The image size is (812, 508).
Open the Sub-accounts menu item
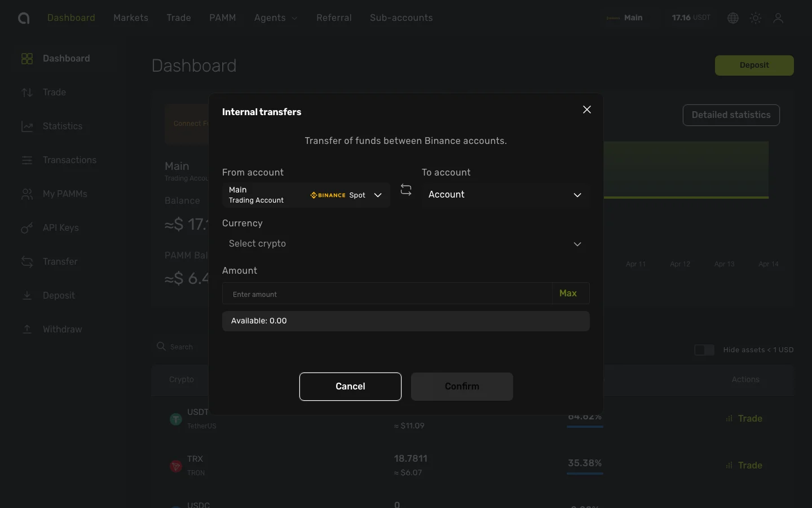click(x=401, y=17)
